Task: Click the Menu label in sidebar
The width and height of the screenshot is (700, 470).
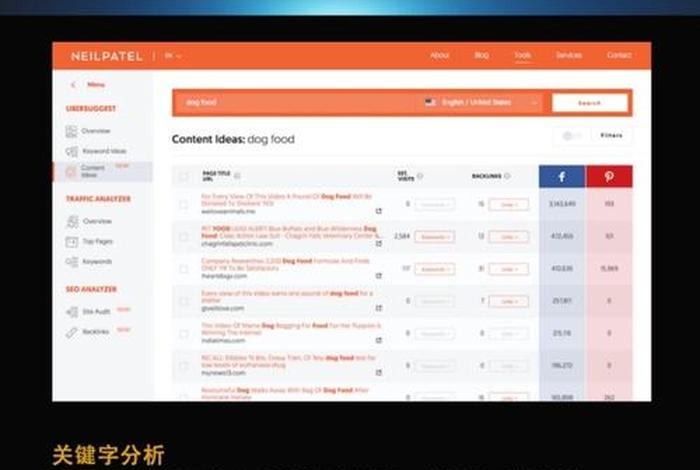Action: (x=96, y=84)
